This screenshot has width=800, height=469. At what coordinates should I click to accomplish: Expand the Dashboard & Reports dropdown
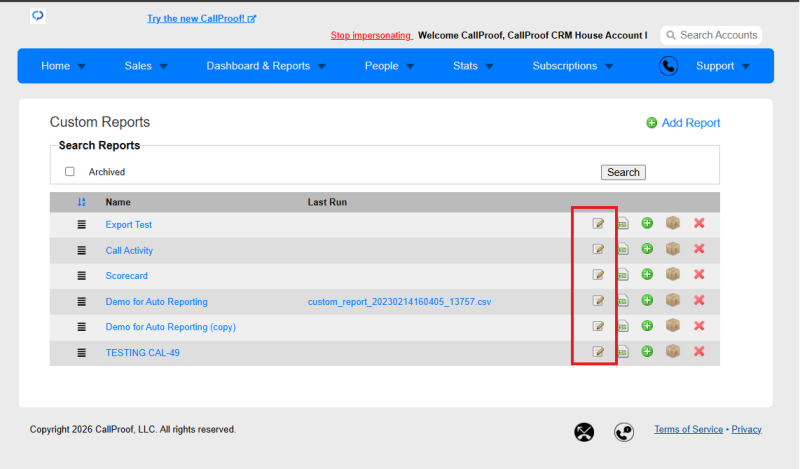click(x=266, y=66)
